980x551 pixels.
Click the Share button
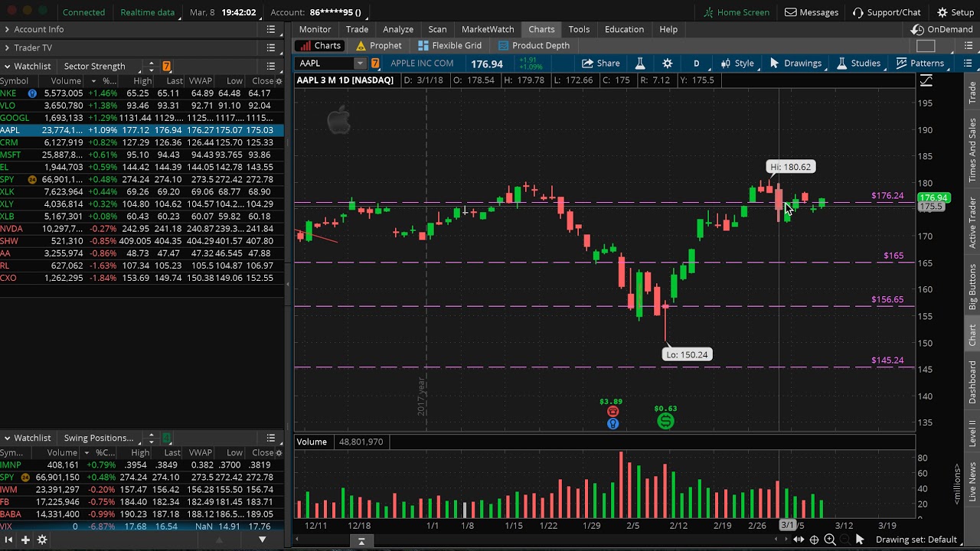coord(601,64)
